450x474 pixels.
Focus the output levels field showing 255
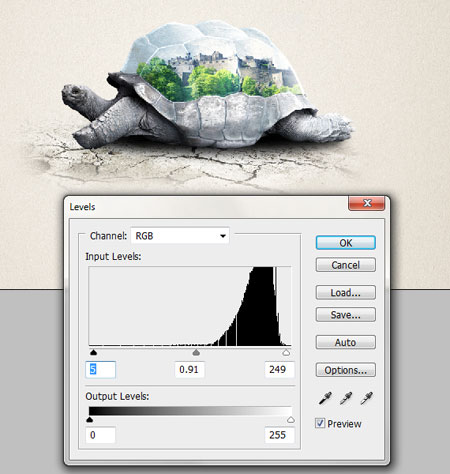coord(279,435)
